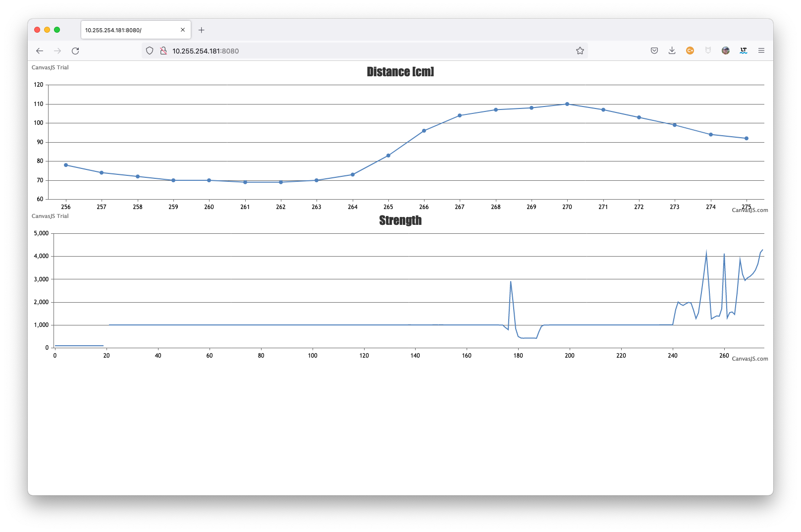This screenshot has width=801, height=532.
Task: Open the Firefox application menu
Action: pos(761,51)
